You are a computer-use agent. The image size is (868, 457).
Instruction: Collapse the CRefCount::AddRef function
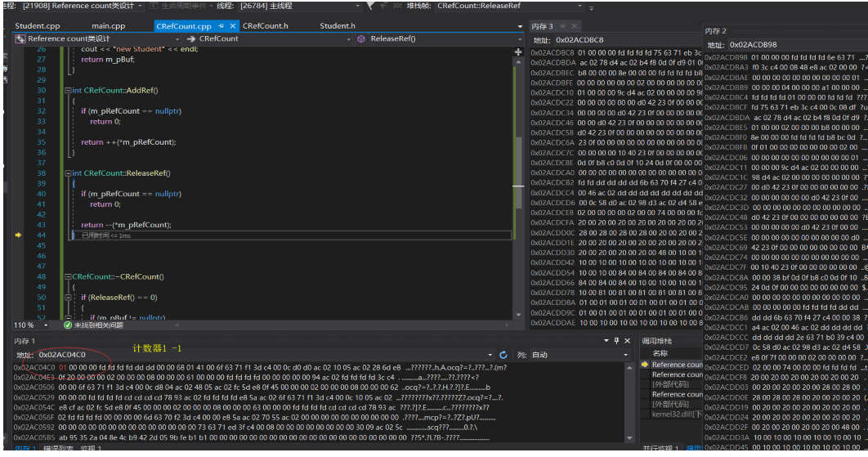pyautogui.click(x=68, y=90)
